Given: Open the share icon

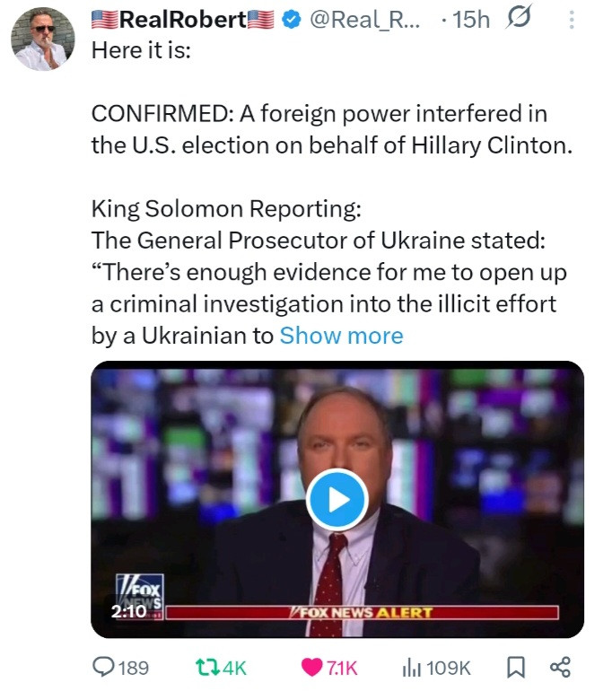Looking at the screenshot, I should click(559, 667).
